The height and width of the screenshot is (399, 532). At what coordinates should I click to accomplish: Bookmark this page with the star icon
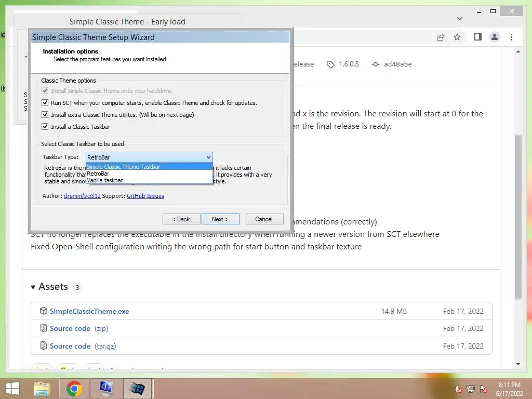coord(457,37)
